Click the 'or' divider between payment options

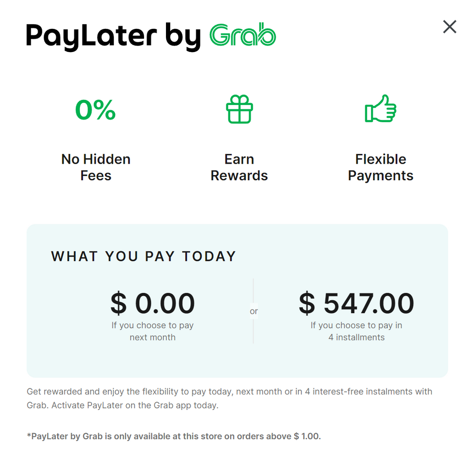tap(253, 311)
